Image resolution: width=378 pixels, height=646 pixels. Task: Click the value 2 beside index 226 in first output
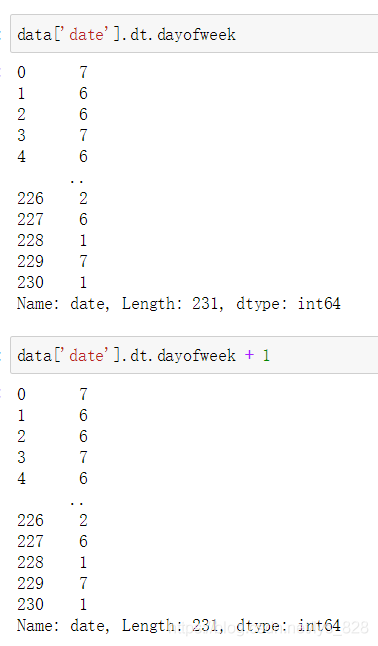[x=83, y=198]
